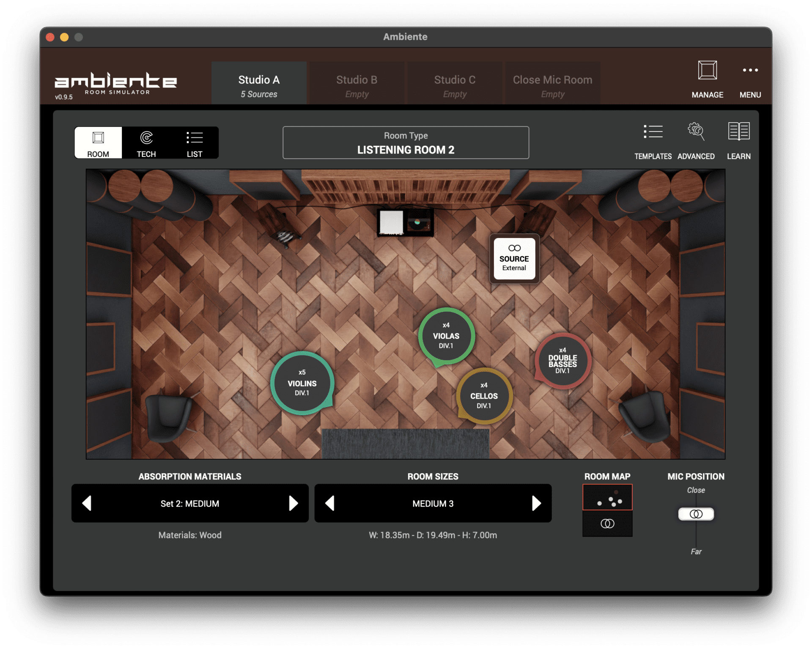The image size is (812, 649).
Task: Toggle the stereo mic position control
Action: pyautogui.click(x=696, y=514)
